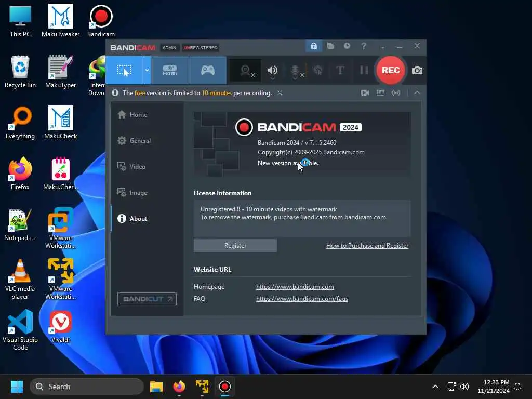Open the Windows Start menu
Viewport: 532px width, 399px height.
pyautogui.click(x=17, y=387)
